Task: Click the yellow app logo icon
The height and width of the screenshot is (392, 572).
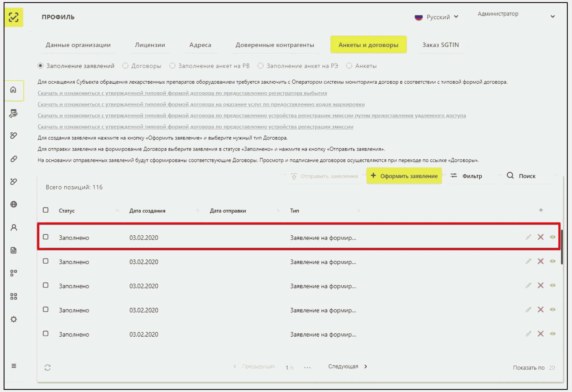Action: (14, 17)
